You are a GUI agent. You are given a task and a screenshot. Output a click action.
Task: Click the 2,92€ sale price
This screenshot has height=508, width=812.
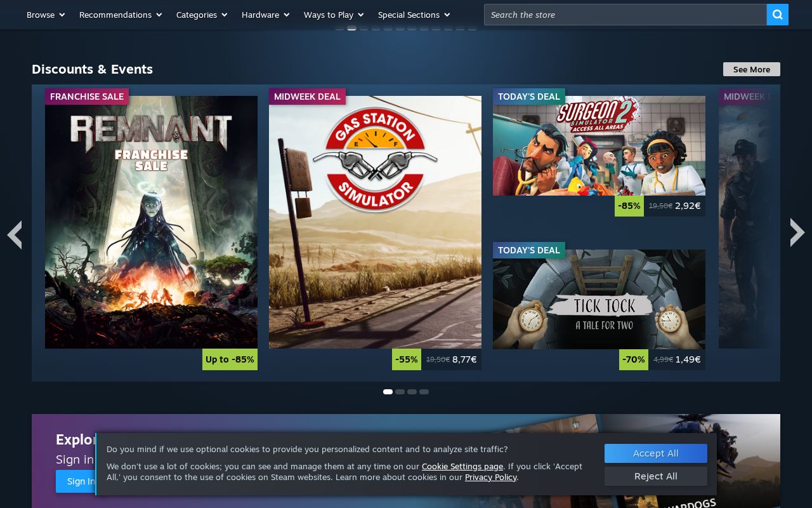(x=688, y=206)
